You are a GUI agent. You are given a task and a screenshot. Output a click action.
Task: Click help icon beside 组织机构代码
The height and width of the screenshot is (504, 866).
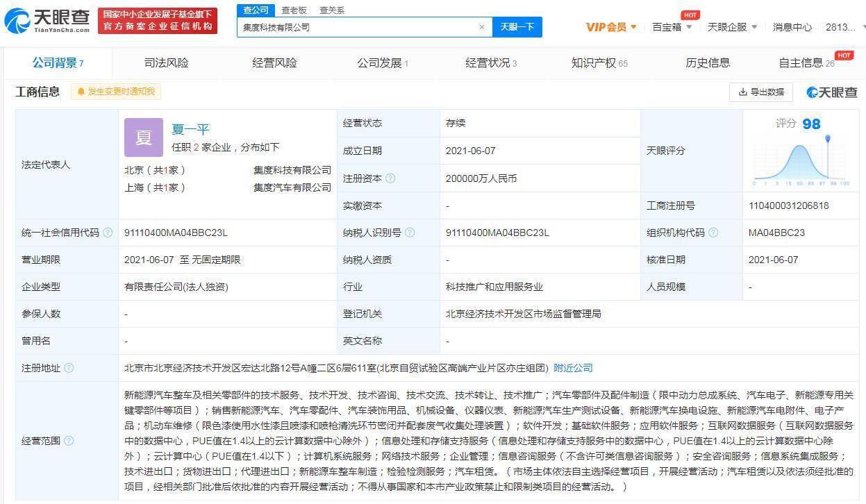[x=713, y=233]
